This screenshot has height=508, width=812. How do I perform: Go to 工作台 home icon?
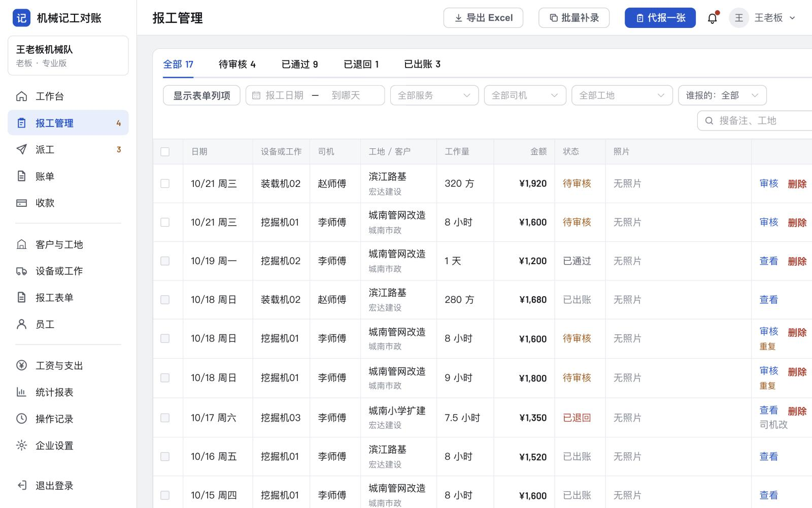point(21,96)
